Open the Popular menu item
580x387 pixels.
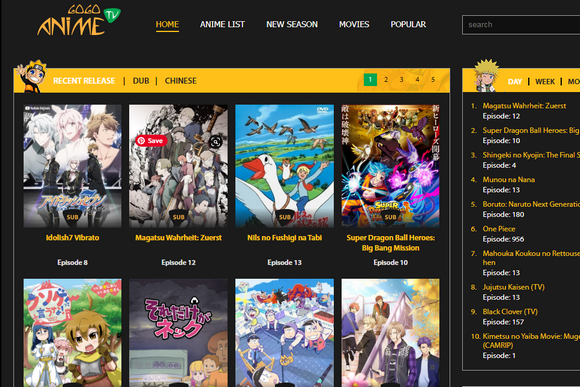click(x=408, y=24)
